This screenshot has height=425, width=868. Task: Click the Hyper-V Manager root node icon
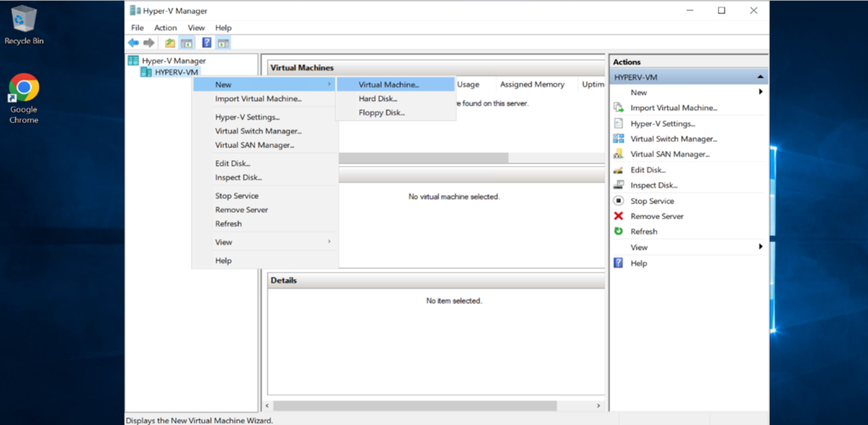[x=133, y=60]
